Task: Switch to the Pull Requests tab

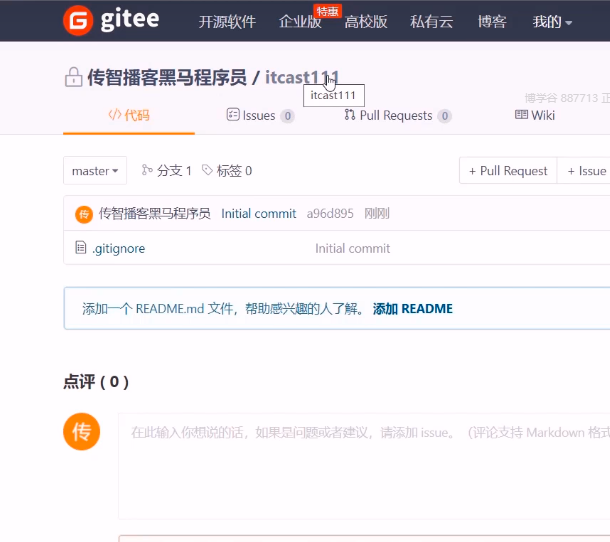Action: click(398, 116)
